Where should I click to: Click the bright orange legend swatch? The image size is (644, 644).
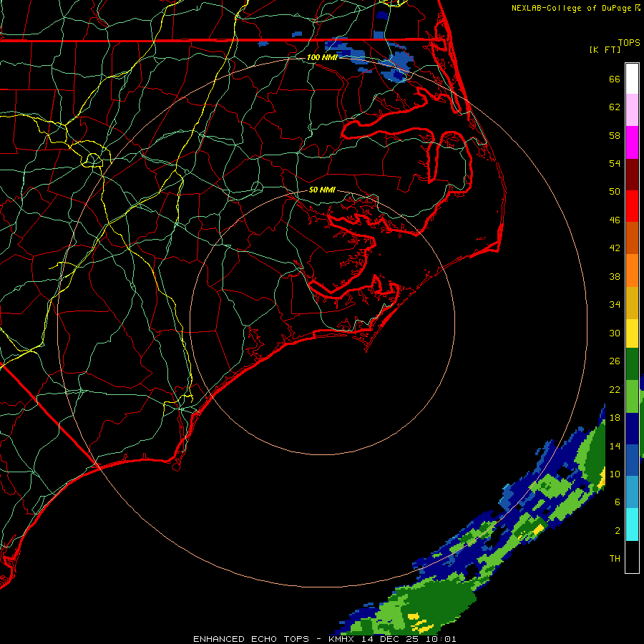point(632,270)
